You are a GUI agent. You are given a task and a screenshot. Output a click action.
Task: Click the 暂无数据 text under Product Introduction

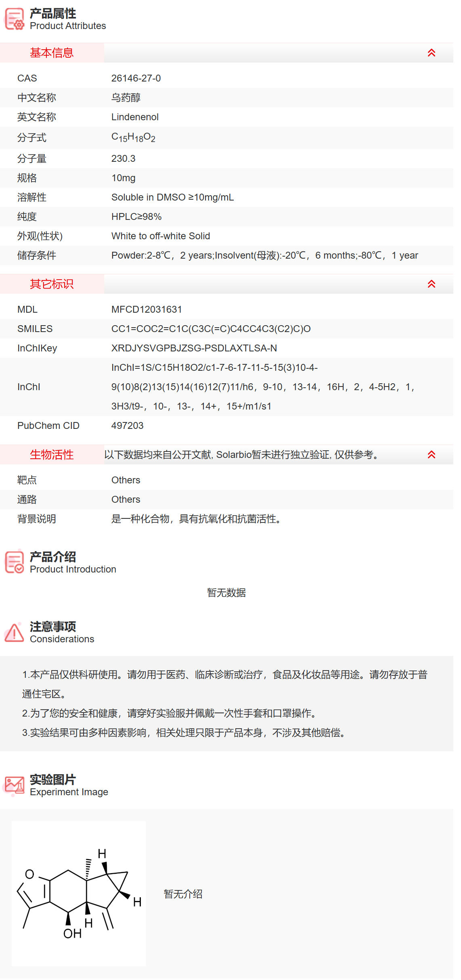[x=226, y=593]
